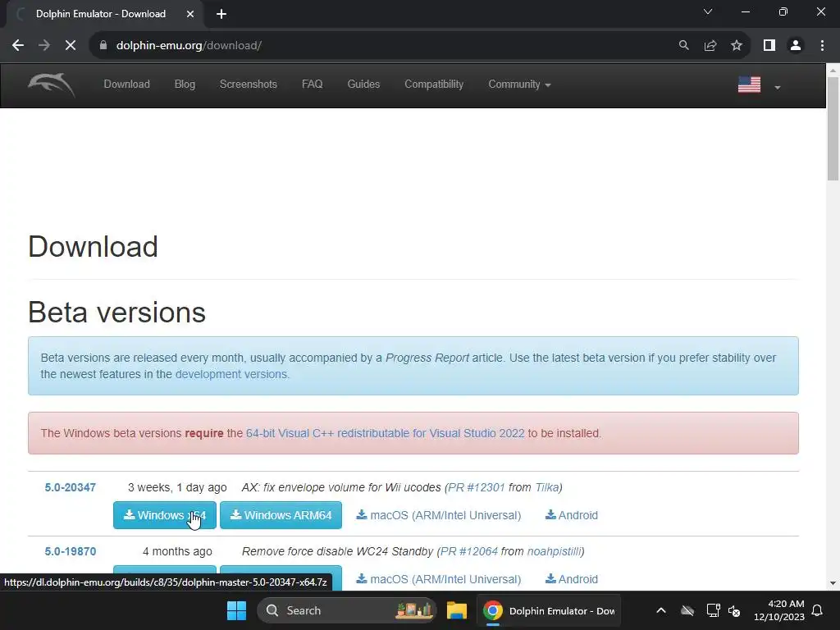Bookmark page with star icon
The height and width of the screenshot is (630, 840).
tap(737, 46)
